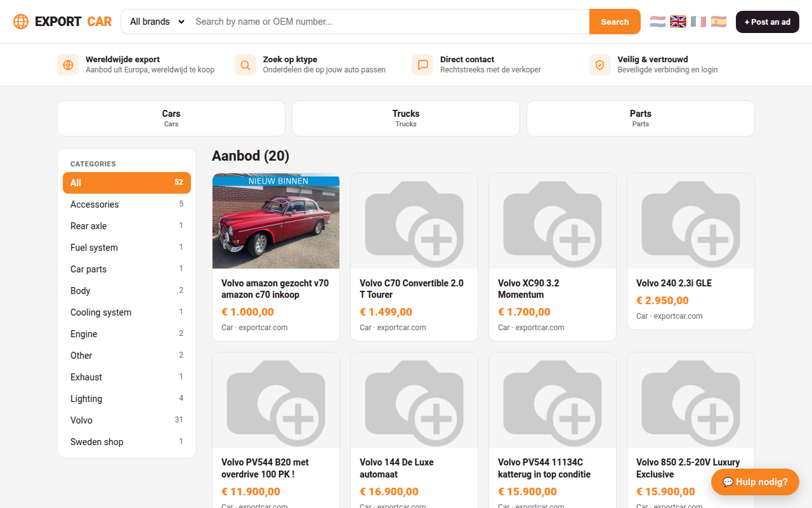This screenshot has width=812, height=508.
Task: Filter by the Exhaust category
Action: [127, 377]
